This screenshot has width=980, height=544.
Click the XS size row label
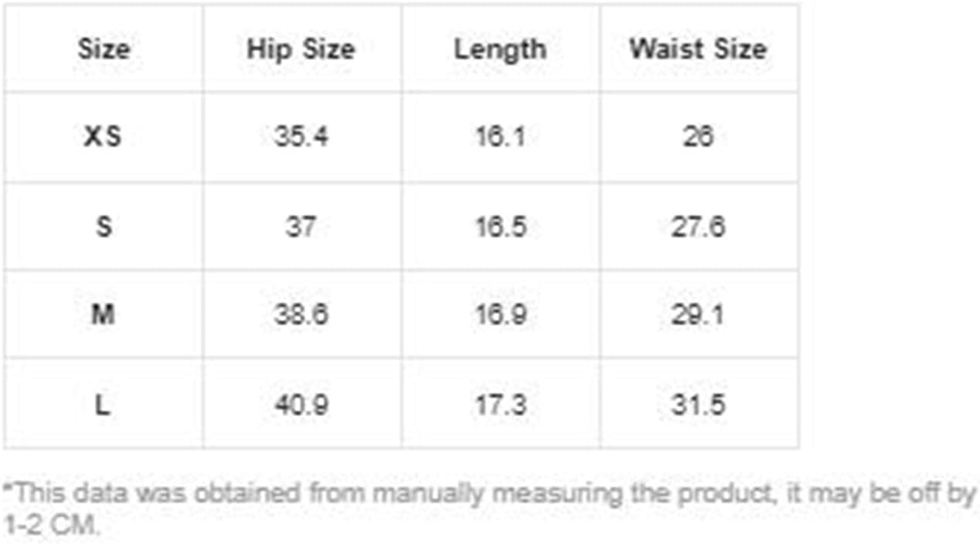[104, 137]
